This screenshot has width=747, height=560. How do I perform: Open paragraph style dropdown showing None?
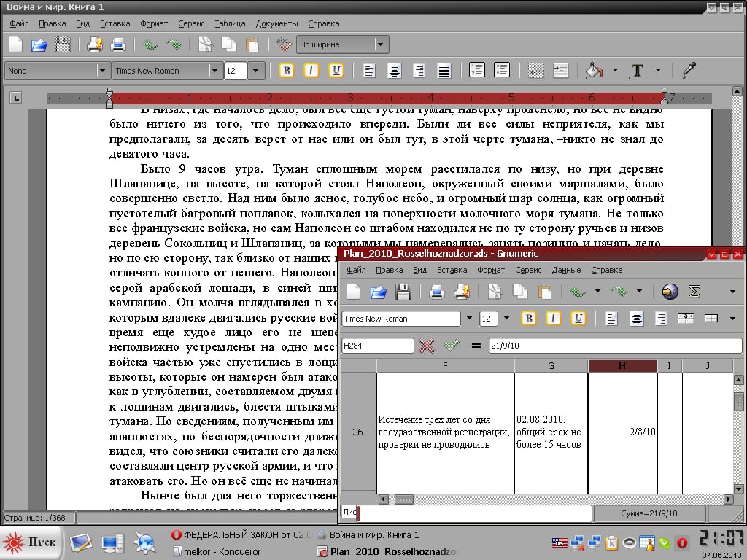57,71
